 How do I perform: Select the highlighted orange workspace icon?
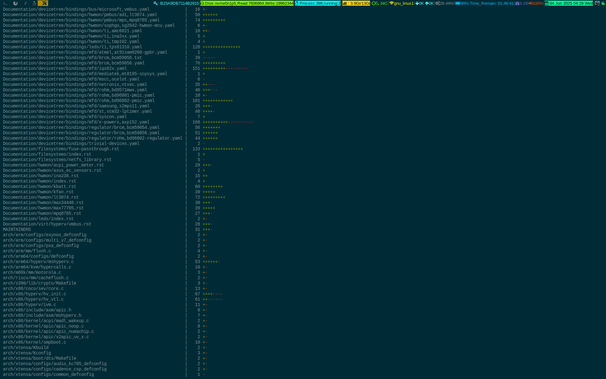click(x=43, y=3)
